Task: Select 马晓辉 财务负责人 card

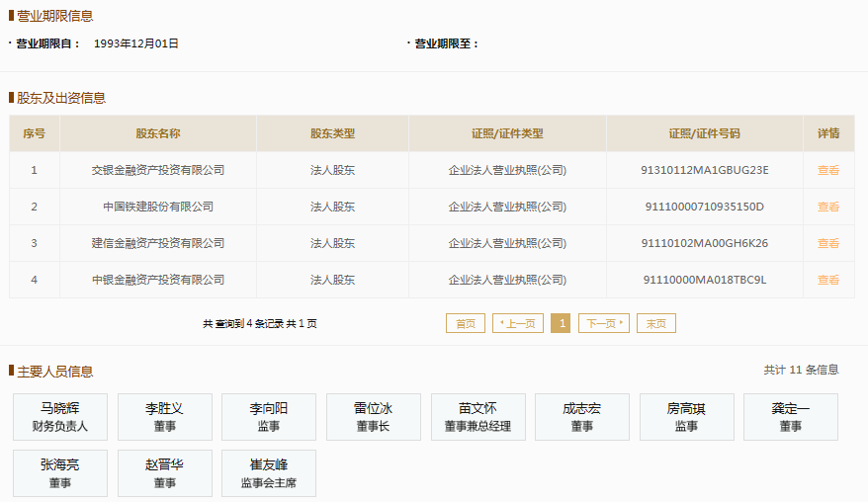Action: tap(60, 417)
